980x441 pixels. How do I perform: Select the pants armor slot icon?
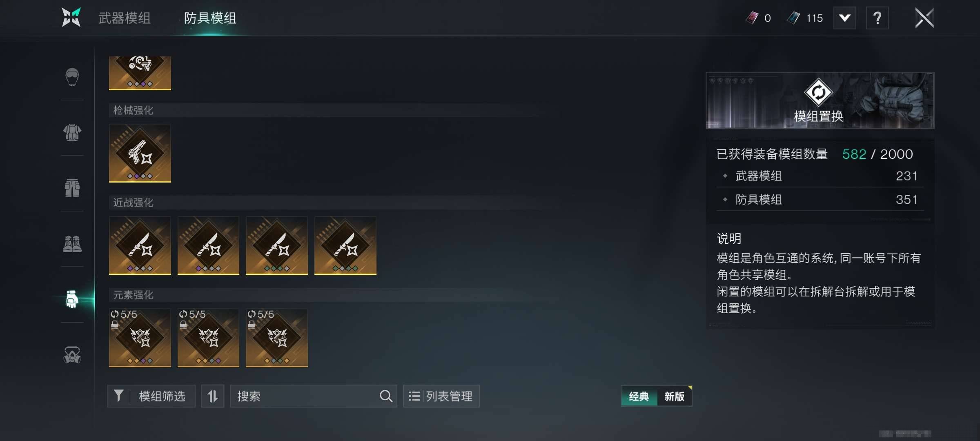[x=72, y=188]
